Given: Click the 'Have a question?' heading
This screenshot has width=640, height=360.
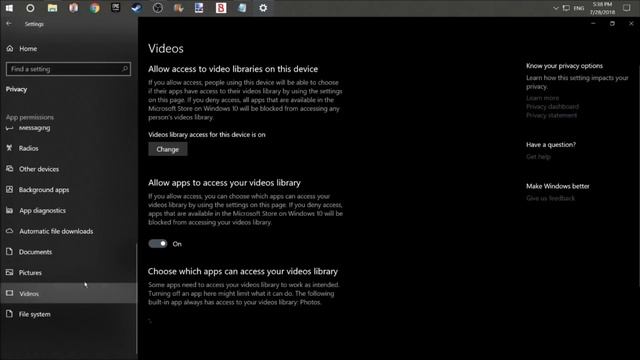Looking at the screenshot, I should [551, 144].
